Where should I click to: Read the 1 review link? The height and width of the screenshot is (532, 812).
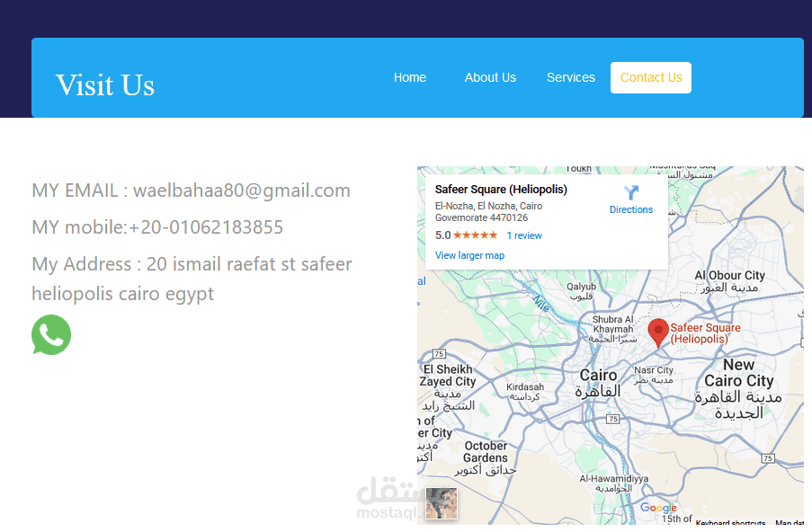(524, 235)
